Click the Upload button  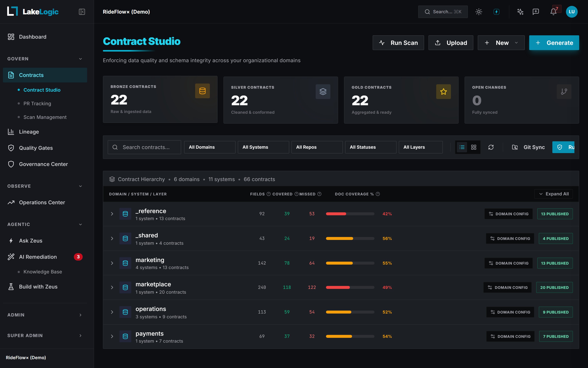click(451, 43)
